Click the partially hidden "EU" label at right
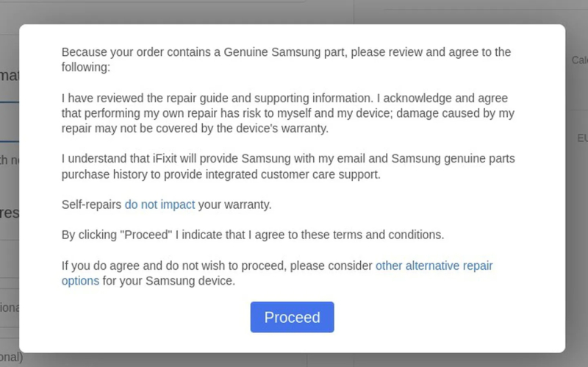 pyautogui.click(x=581, y=138)
